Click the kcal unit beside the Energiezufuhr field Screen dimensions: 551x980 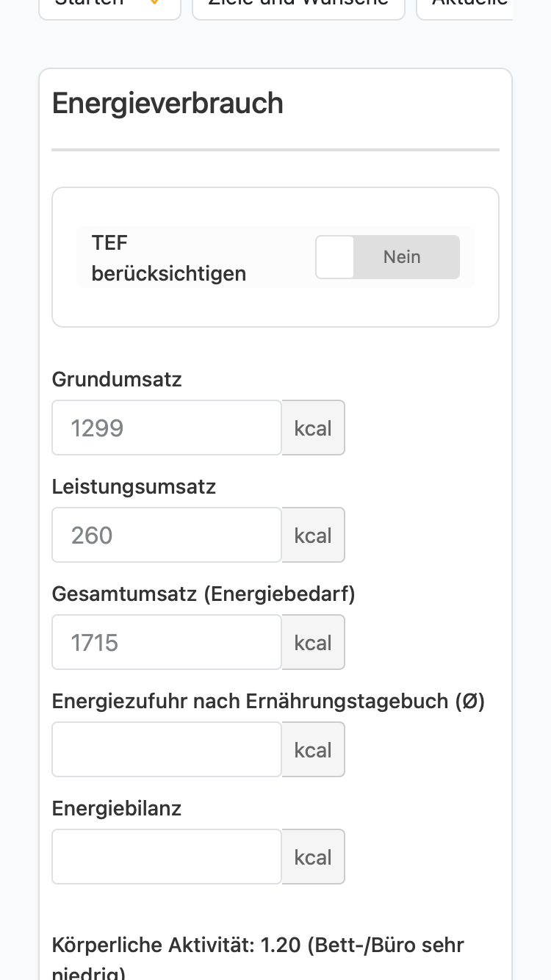313,749
